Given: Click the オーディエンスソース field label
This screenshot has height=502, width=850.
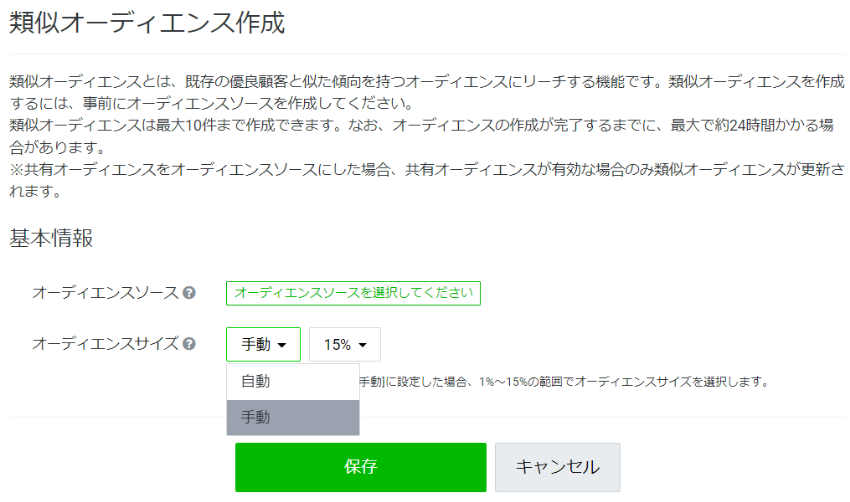Looking at the screenshot, I should (106, 293).
